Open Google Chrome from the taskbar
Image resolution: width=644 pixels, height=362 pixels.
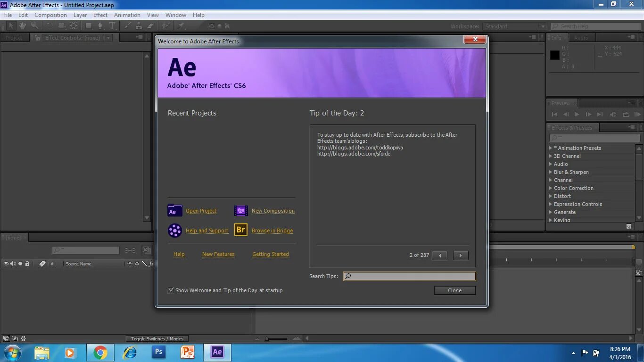point(100,352)
